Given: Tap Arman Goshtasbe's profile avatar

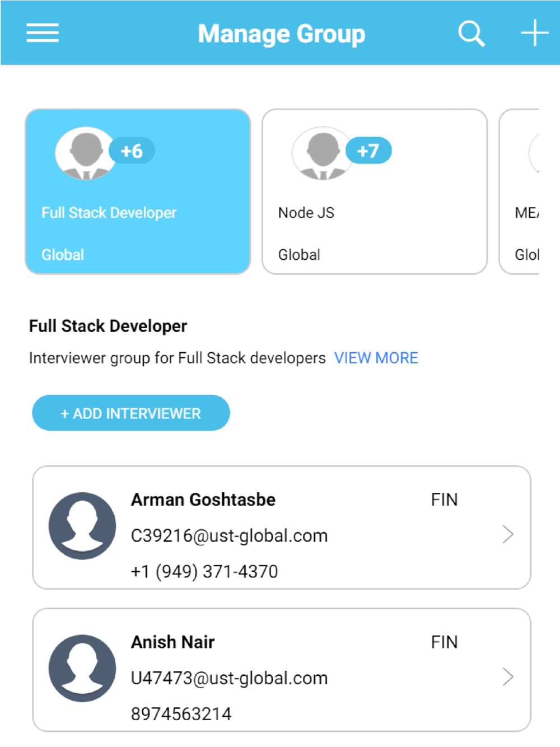Looking at the screenshot, I should coord(82,526).
